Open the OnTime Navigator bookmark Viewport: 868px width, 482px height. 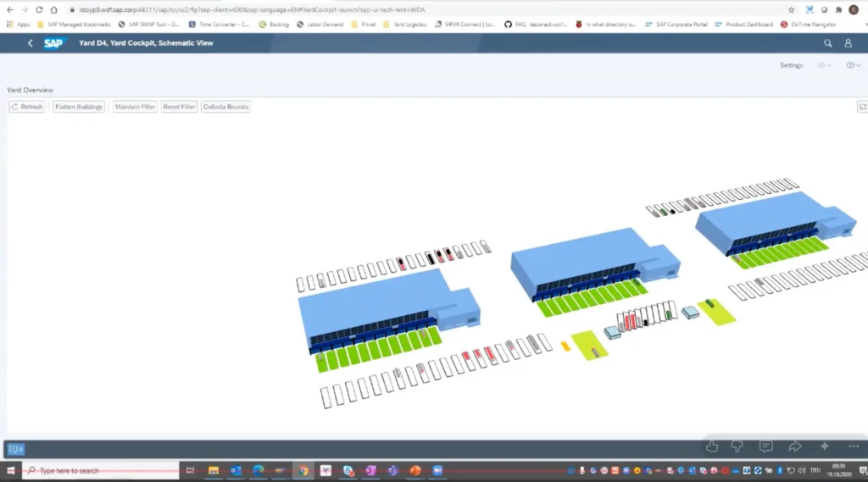pyautogui.click(x=808, y=25)
